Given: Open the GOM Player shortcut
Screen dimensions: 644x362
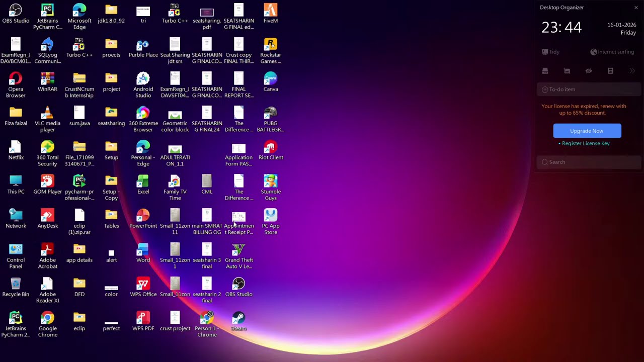Looking at the screenshot, I should [47, 185].
